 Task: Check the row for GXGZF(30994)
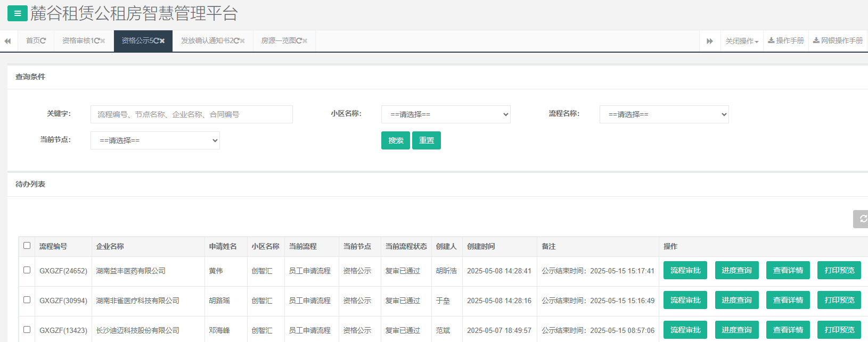[x=27, y=300]
